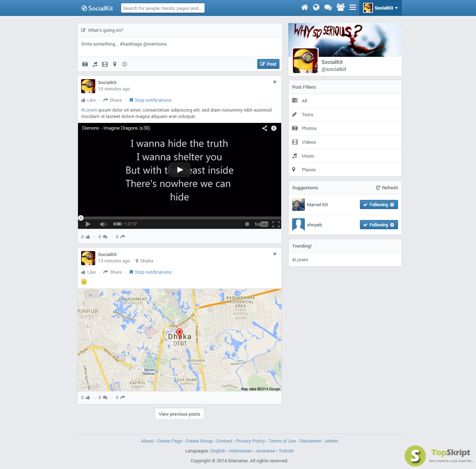476x469 pixels.
Task: View shares count on the video post
Action: tap(121, 237)
